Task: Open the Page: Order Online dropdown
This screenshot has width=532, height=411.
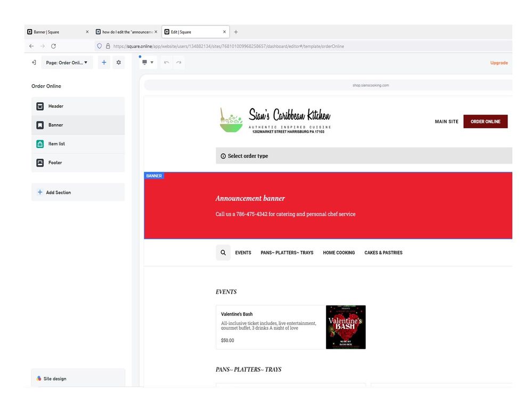Action: tap(67, 63)
